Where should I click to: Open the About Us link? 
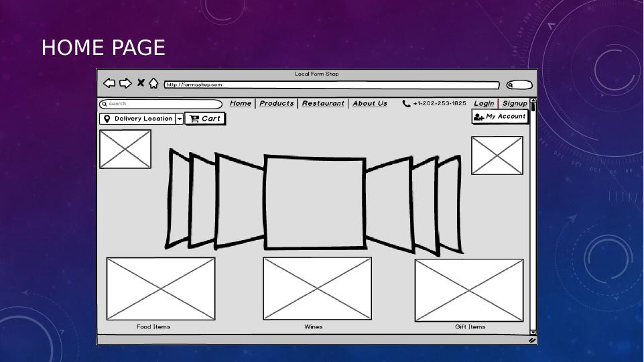370,103
